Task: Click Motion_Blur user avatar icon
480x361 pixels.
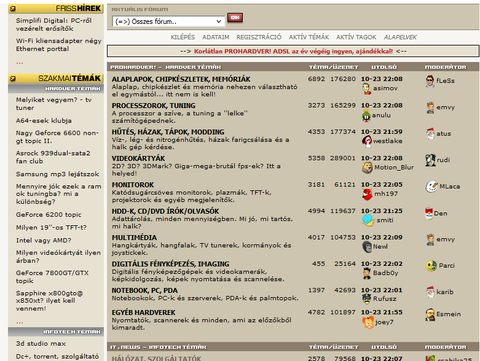Action: pyautogui.click(x=367, y=168)
